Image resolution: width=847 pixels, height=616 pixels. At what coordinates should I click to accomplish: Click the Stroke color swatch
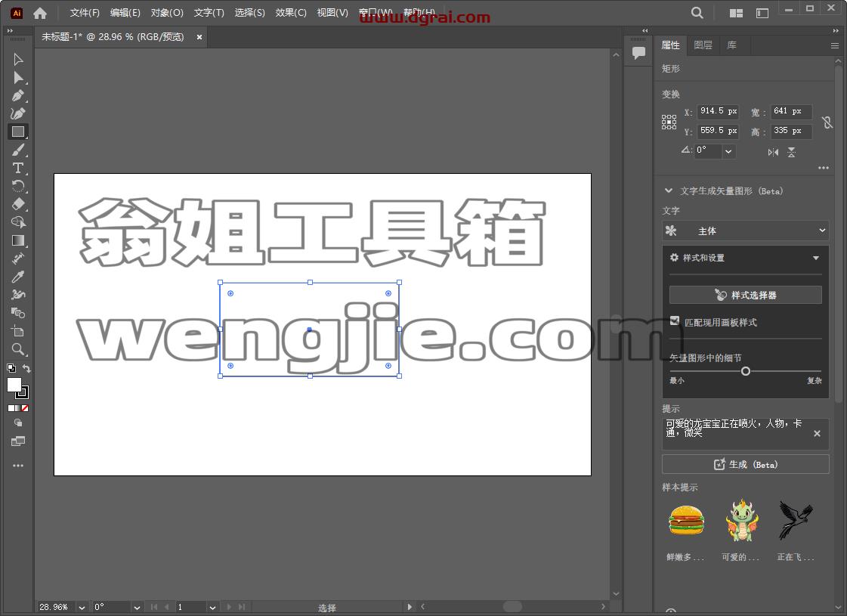tap(23, 392)
